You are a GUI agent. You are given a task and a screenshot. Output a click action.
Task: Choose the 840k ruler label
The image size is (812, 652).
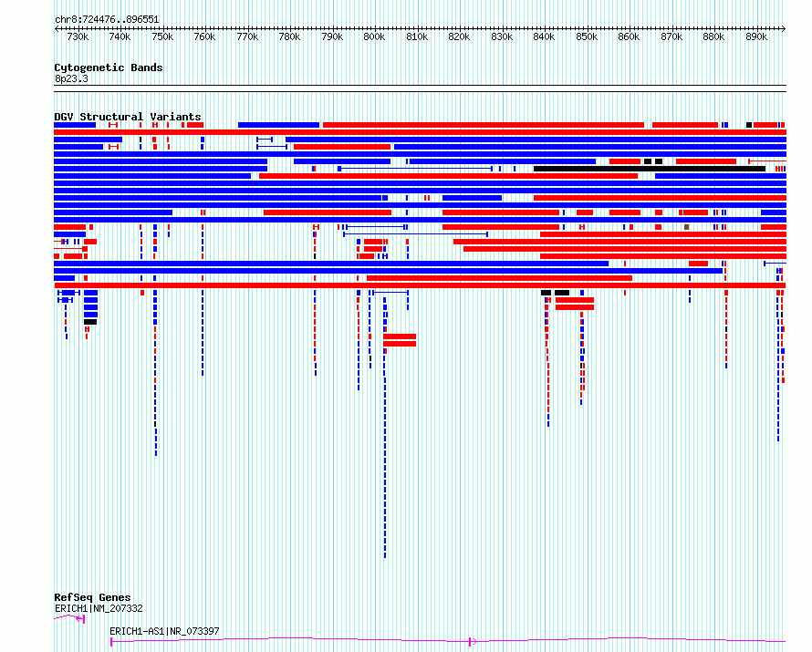coord(544,37)
